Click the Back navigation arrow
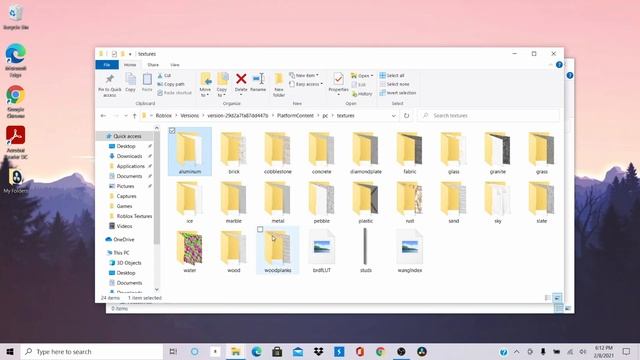This screenshot has width=640, height=360. (x=103, y=116)
